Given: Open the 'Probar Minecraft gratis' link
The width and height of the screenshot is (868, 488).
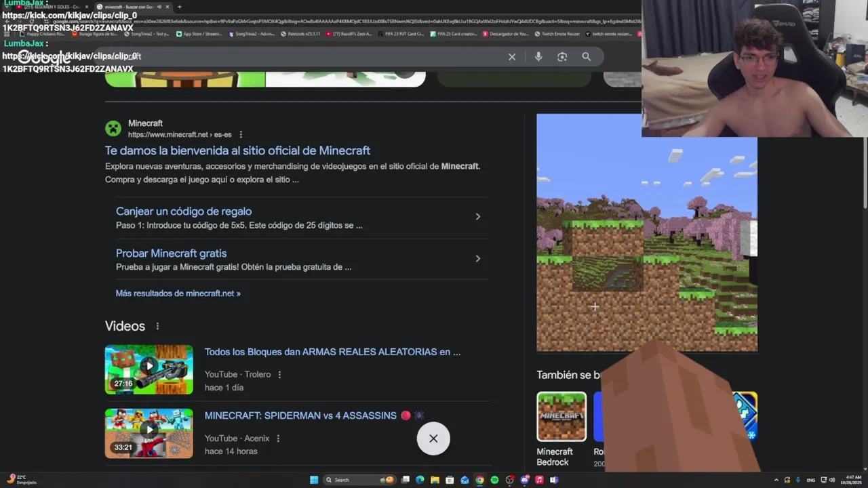Looking at the screenshot, I should click(x=171, y=253).
